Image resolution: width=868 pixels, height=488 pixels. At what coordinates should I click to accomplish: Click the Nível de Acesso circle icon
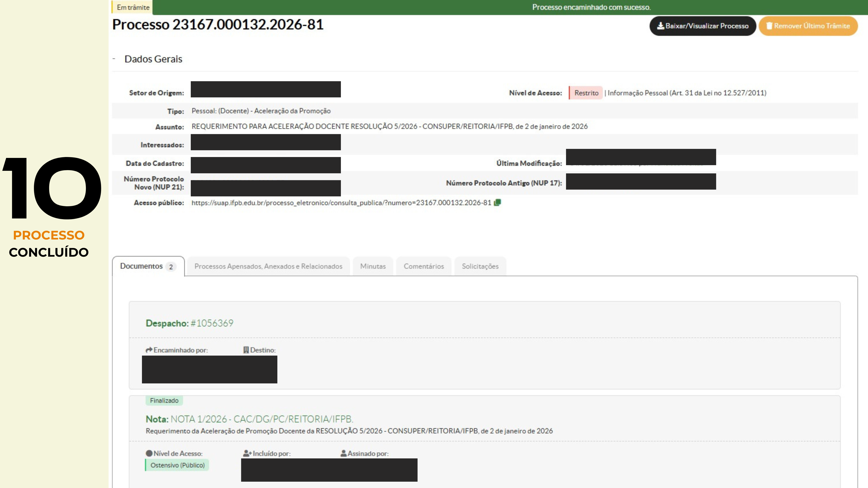[149, 453]
